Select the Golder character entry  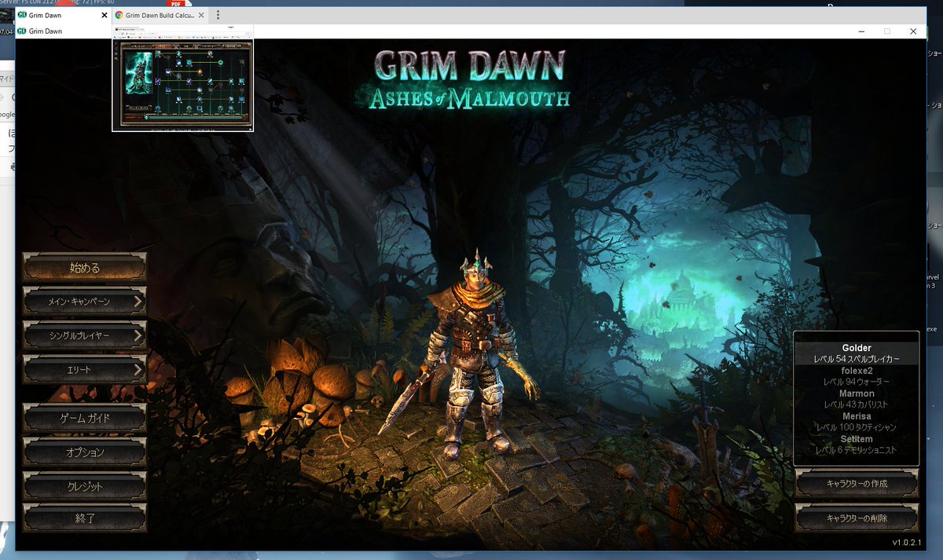point(856,353)
